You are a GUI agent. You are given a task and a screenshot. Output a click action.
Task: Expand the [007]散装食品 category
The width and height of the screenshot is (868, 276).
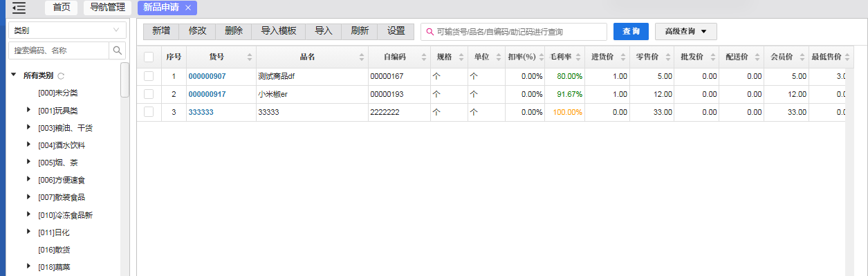28,196
